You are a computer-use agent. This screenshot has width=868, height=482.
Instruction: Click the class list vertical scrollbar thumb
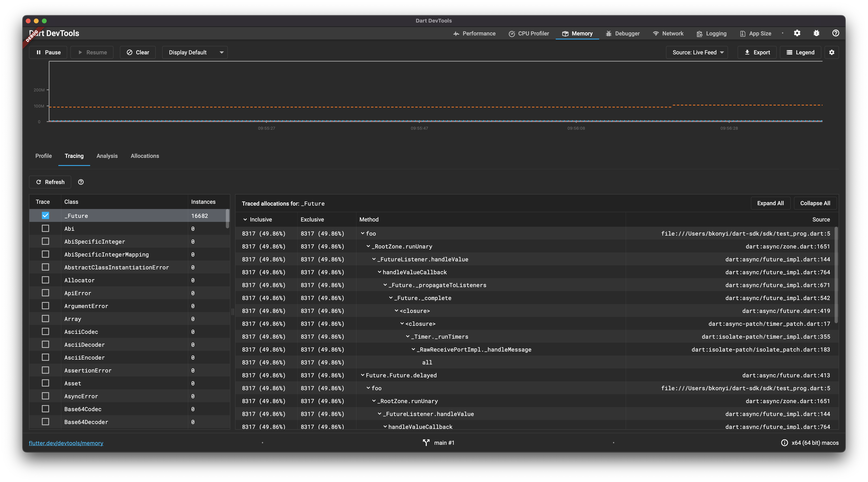click(227, 218)
